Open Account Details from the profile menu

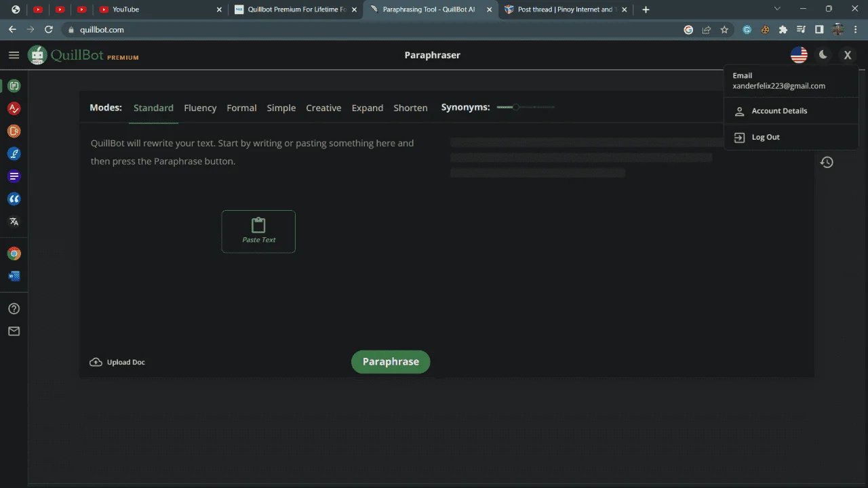point(791,111)
